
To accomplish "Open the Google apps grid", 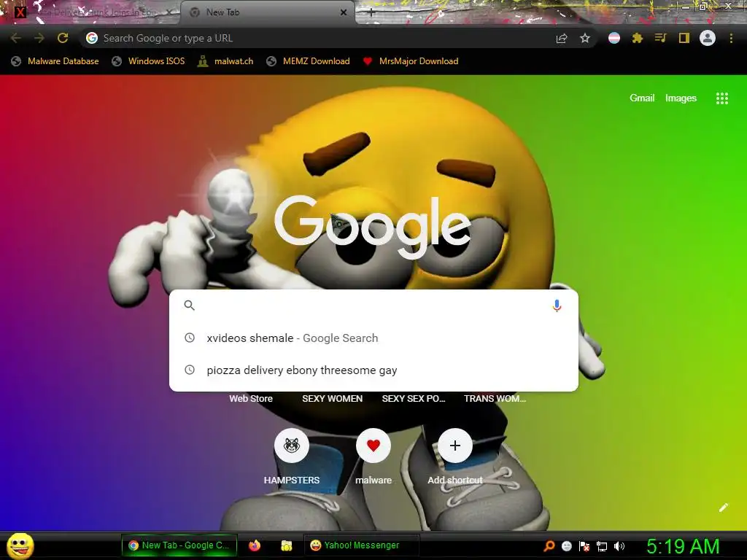I will (x=721, y=98).
